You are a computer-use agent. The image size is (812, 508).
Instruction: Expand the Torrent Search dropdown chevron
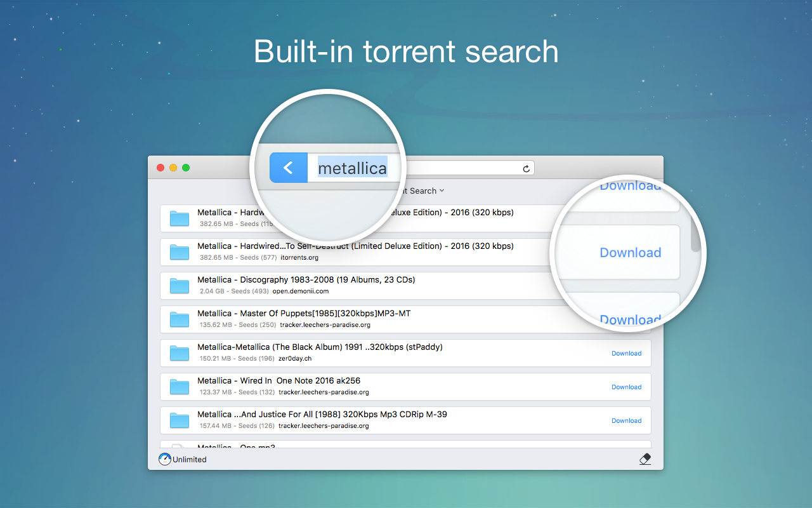point(442,190)
